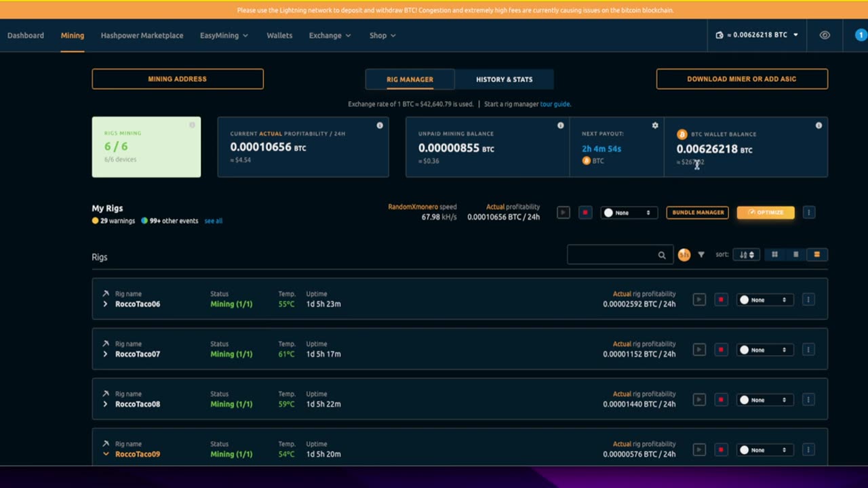
Task: Open RoccoTaco06 more options menu
Action: coord(808,300)
